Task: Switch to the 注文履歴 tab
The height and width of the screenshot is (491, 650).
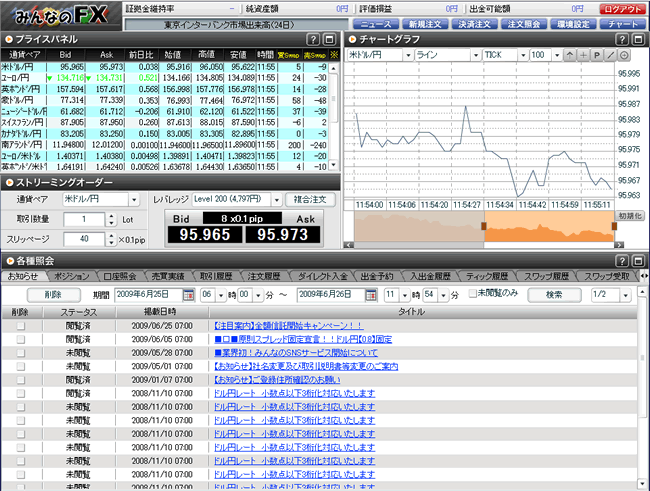Action: pyautogui.click(x=264, y=276)
